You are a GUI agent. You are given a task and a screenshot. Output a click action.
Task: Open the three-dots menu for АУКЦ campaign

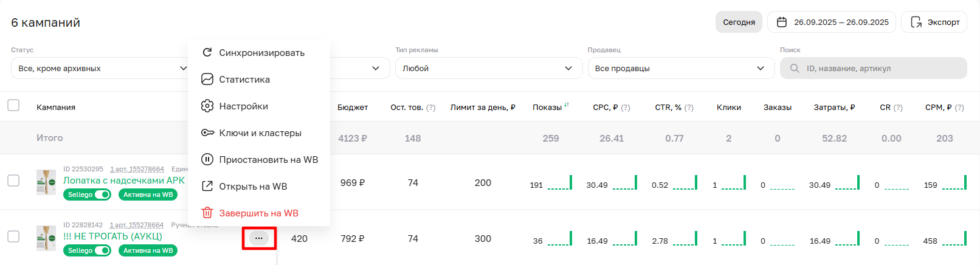tap(259, 238)
